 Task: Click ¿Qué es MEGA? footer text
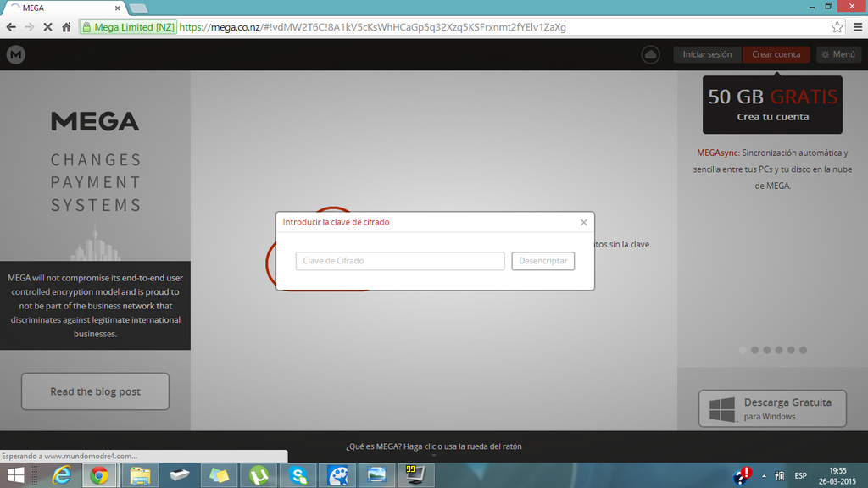[x=433, y=446]
